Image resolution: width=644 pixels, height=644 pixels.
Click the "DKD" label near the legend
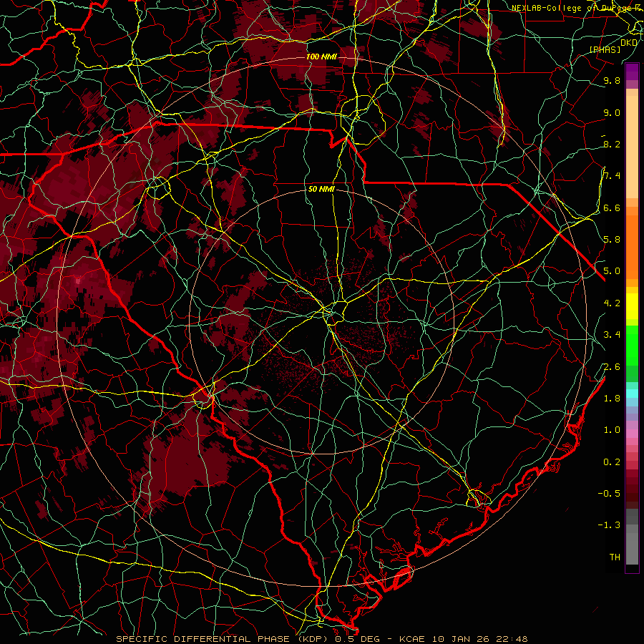[629, 42]
